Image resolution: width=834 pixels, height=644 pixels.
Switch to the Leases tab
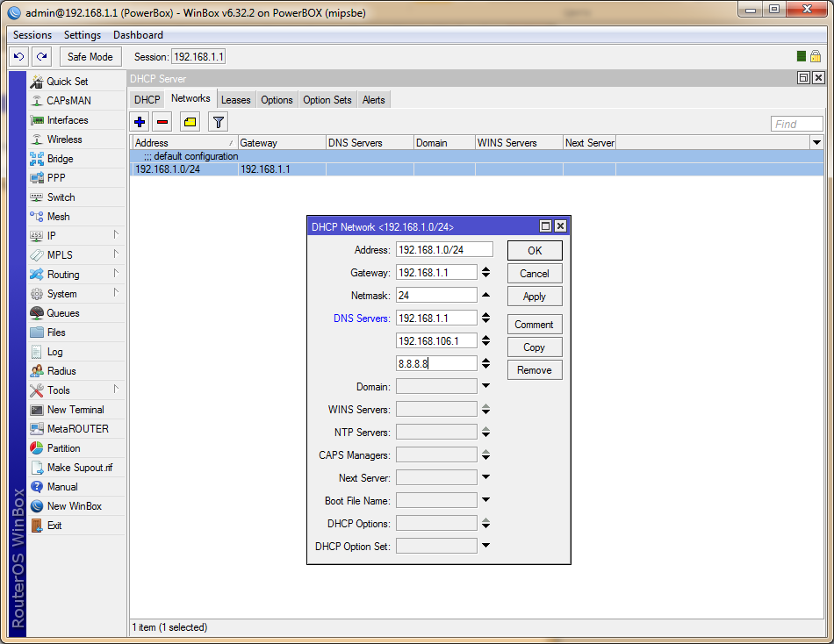coord(235,100)
